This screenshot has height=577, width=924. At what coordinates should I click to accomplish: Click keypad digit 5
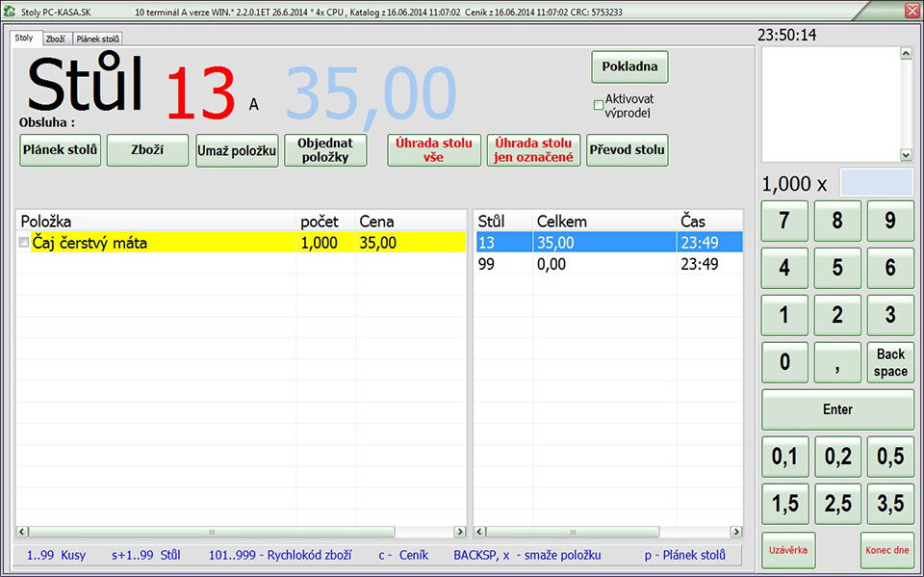(x=837, y=268)
